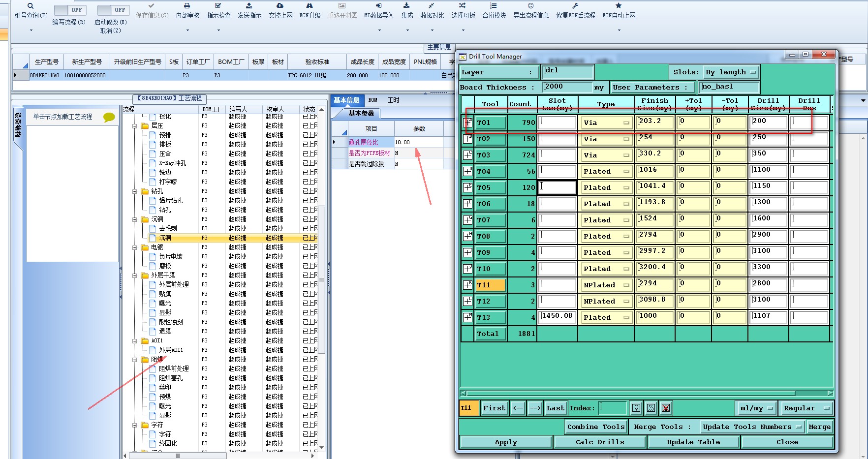Click the red X icon beside Index
Image resolution: width=868 pixels, height=459 pixels.
[x=665, y=408]
